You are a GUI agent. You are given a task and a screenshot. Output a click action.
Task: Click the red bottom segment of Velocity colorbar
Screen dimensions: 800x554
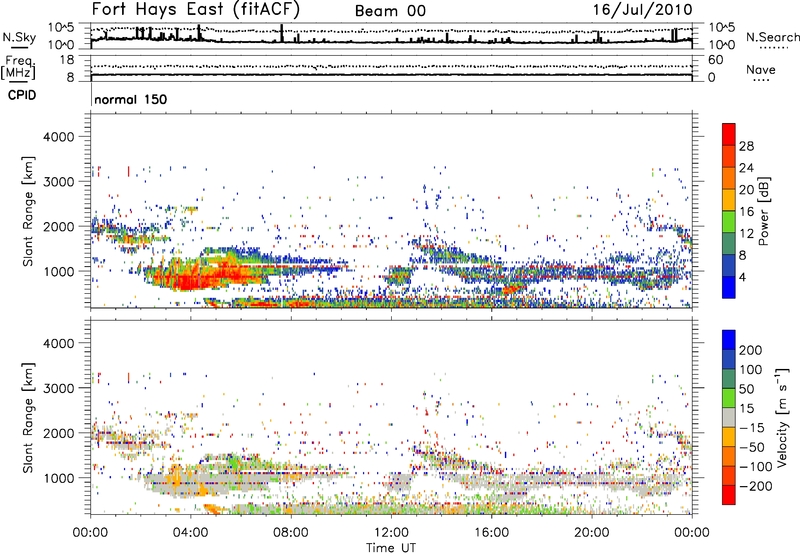point(729,495)
